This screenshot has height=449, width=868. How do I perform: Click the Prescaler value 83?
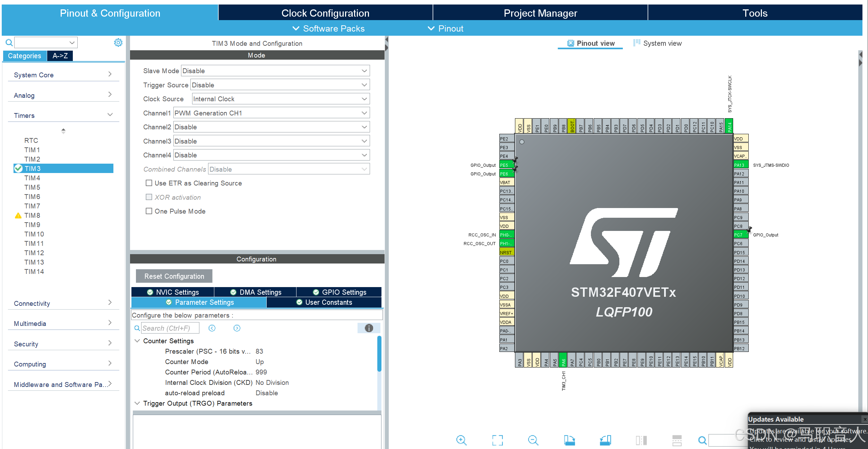(x=259, y=351)
